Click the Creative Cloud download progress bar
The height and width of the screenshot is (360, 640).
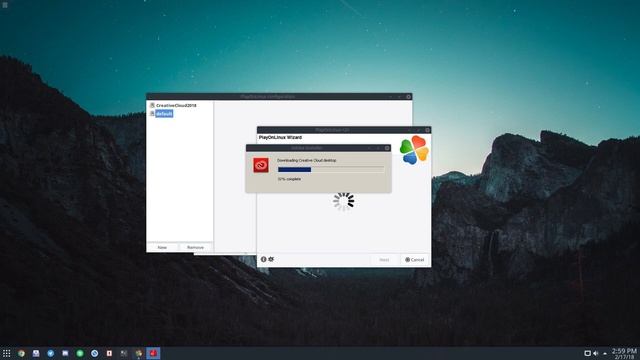331,169
